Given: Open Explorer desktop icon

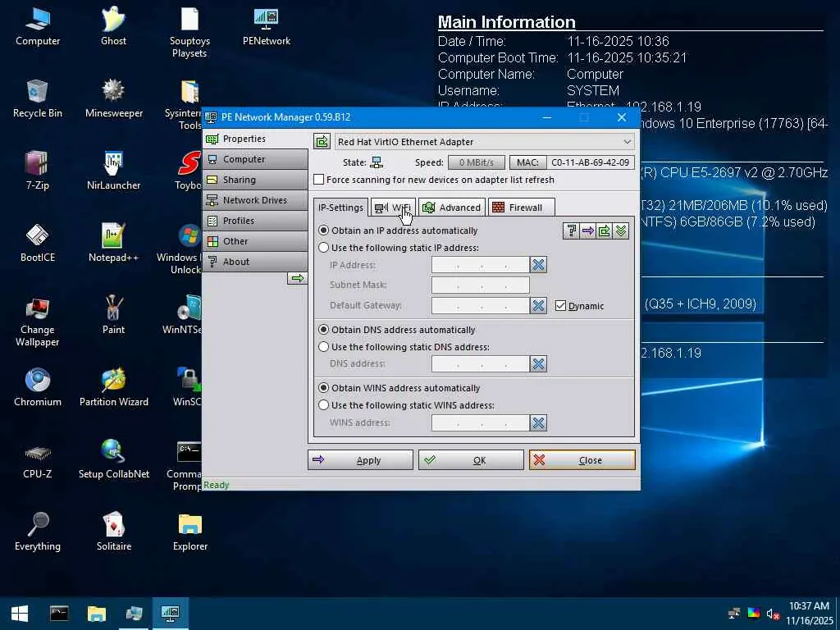Looking at the screenshot, I should pyautogui.click(x=190, y=532).
